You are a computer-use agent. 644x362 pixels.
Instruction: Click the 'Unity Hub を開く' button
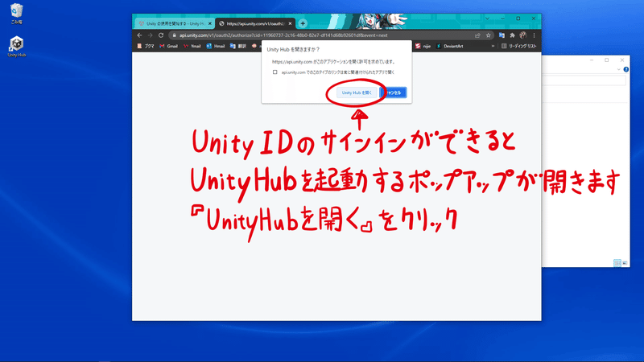pos(357,93)
